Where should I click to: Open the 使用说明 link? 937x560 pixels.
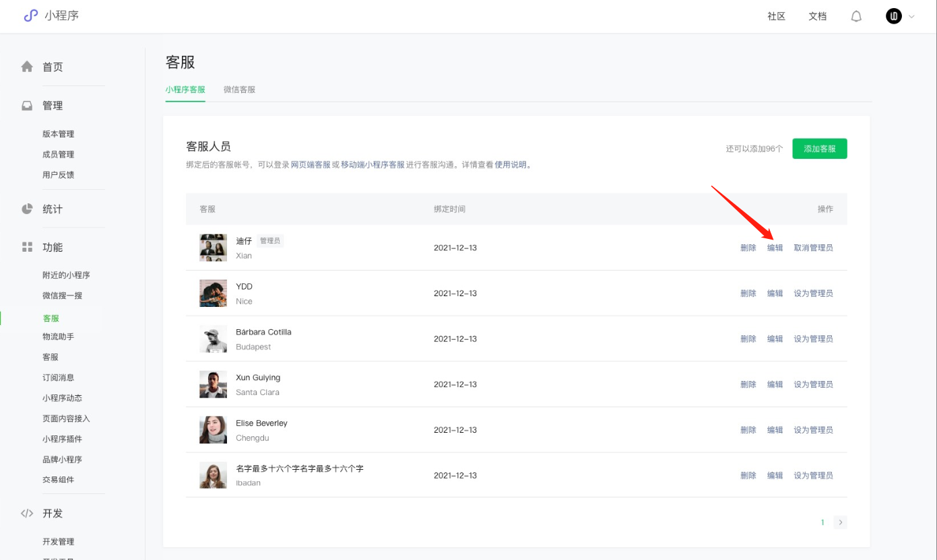coord(511,164)
